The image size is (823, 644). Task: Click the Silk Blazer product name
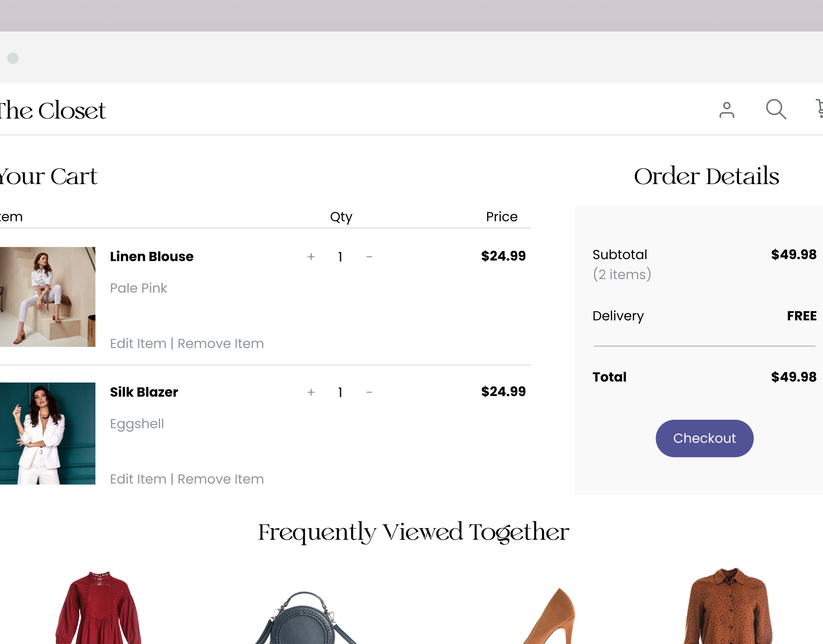click(x=144, y=392)
